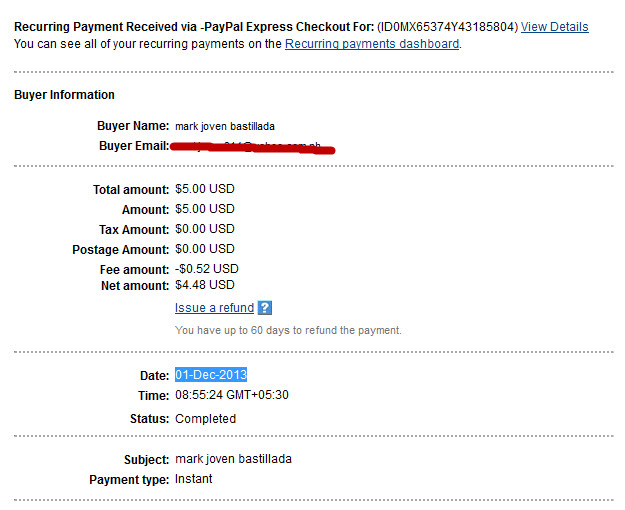
Task: Click the Total amount value $5.00 USD
Action: pyautogui.click(x=205, y=189)
